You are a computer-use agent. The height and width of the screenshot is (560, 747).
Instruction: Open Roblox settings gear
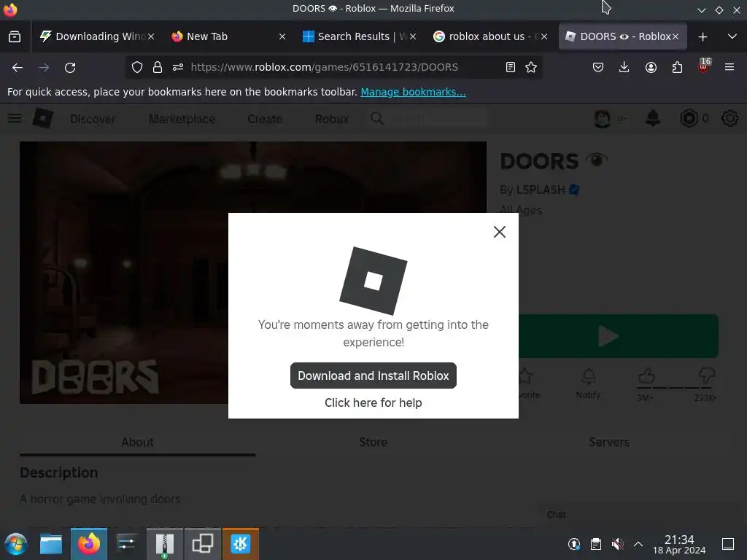pyautogui.click(x=729, y=118)
